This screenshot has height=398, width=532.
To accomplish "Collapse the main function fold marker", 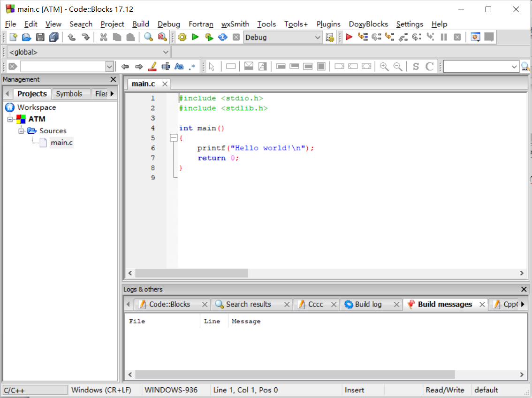I will tap(174, 138).
